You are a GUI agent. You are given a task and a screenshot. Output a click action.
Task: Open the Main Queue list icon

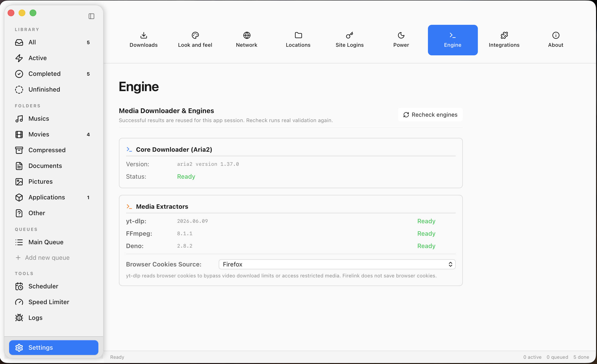coord(19,242)
